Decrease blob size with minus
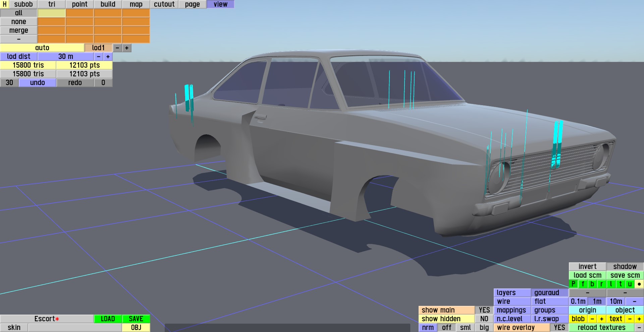The width and height of the screenshot is (644, 332). coord(592,319)
